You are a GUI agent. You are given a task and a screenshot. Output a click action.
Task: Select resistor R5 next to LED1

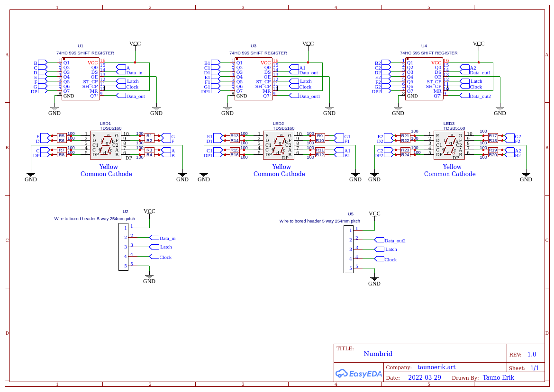click(x=62, y=136)
